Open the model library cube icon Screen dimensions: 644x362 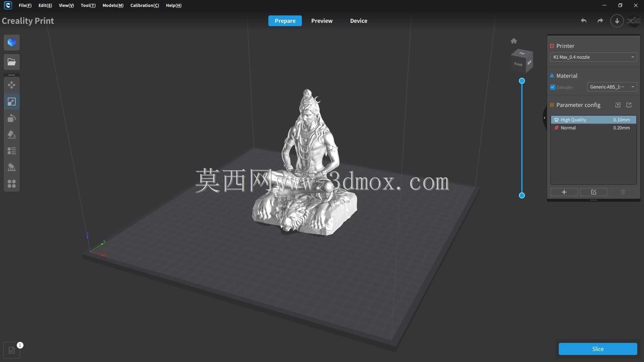pyautogui.click(x=12, y=43)
